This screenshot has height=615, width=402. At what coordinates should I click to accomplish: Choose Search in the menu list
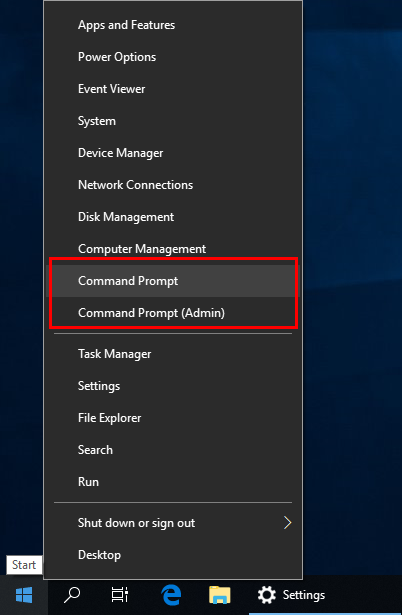pos(173,450)
